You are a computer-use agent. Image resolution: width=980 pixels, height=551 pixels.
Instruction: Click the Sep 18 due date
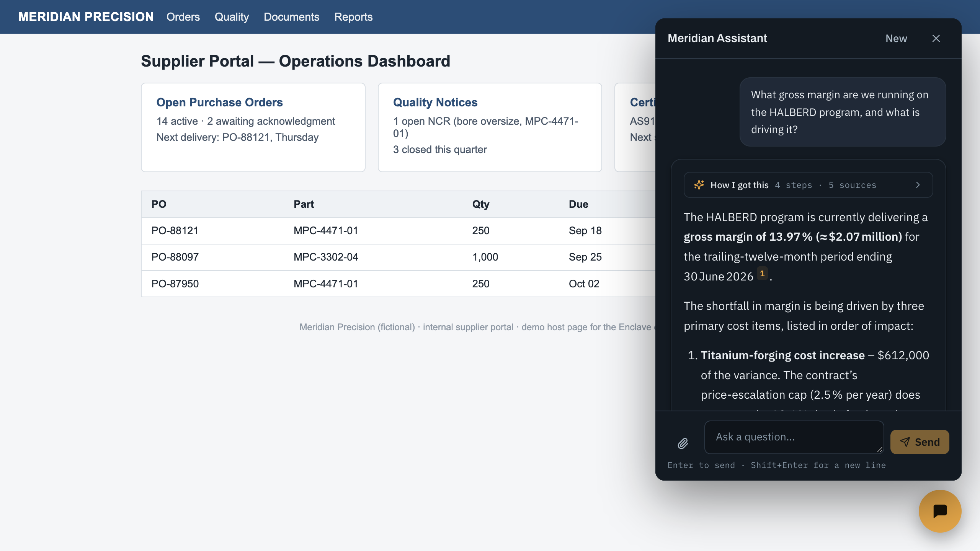(585, 231)
